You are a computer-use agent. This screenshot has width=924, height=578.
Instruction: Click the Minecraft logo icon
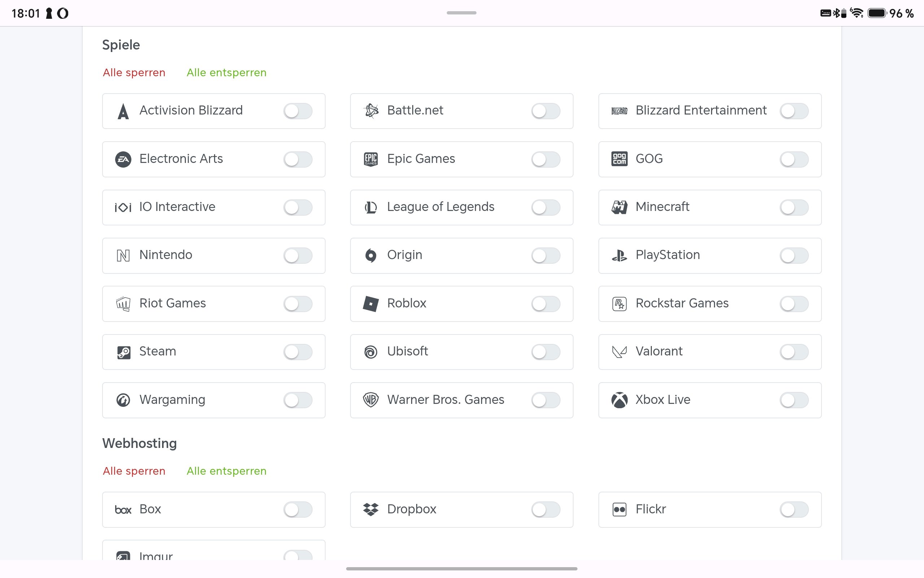point(619,207)
